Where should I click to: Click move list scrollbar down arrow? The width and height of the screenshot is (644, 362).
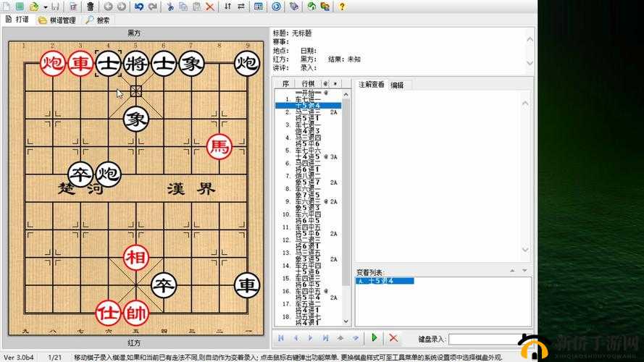[346, 321]
